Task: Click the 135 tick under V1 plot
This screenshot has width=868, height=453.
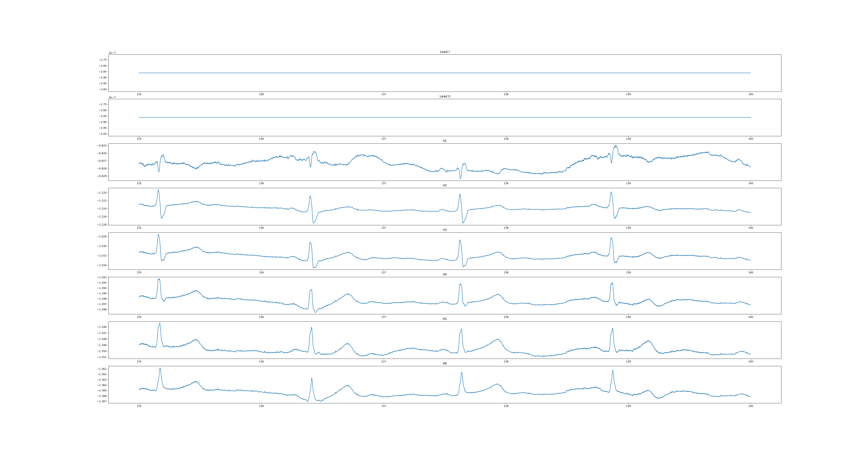Action: point(139,183)
